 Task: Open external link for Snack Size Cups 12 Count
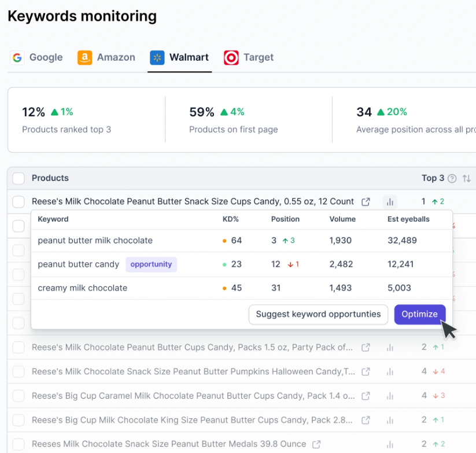(366, 201)
